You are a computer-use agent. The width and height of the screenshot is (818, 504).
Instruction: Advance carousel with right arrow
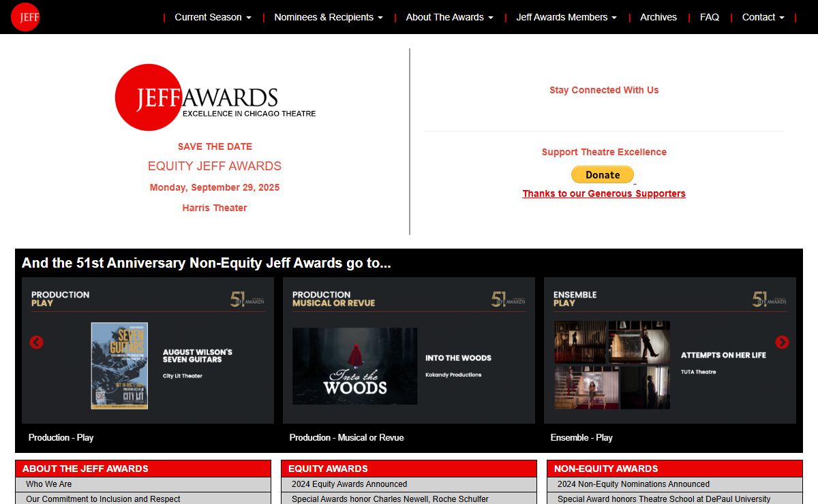(x=782, y=342)
